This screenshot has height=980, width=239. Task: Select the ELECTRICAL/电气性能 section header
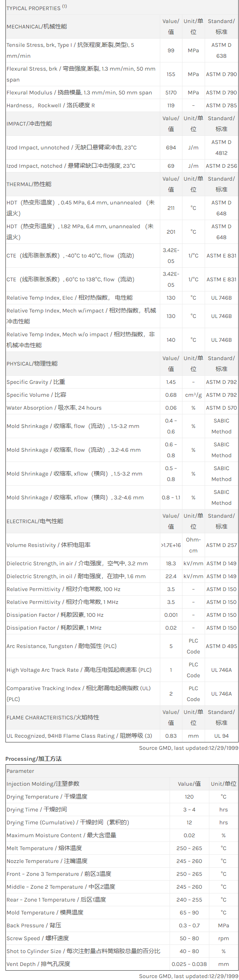pyautogui.click(x=35, y=521)
